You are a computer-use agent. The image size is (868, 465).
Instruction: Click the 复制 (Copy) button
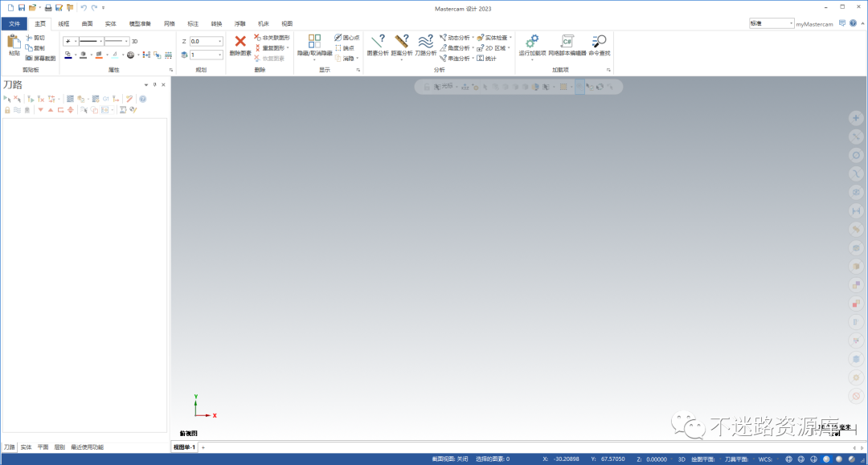(35, 48)
